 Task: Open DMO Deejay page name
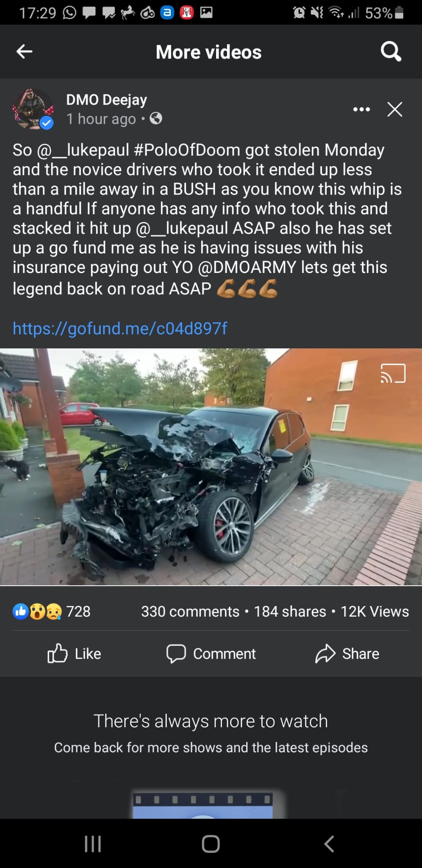(x=107, y=100)
